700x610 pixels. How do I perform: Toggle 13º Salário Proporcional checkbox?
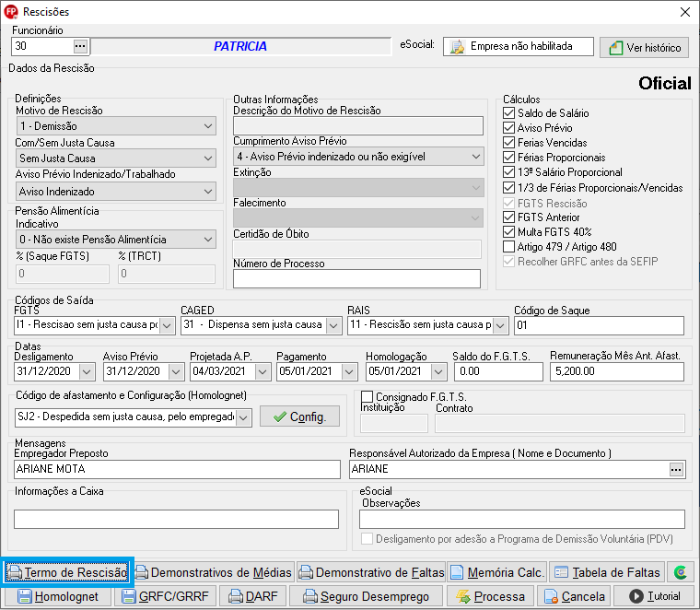509,172
